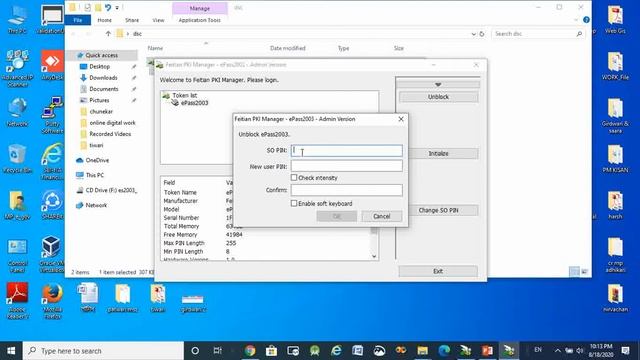This screenshot has height=360, width=640.
Task: Open Explorer help icon
Action: coord(586,20)
